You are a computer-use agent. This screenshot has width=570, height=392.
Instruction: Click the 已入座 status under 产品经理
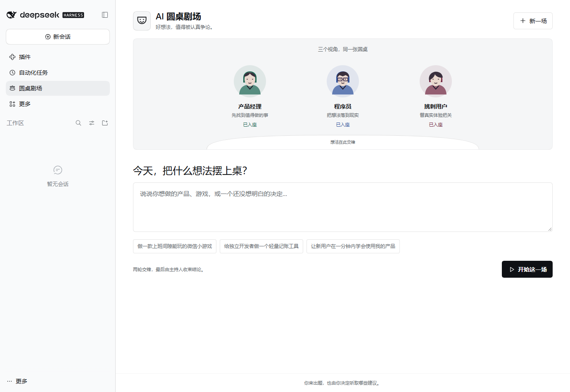point(250,125)
